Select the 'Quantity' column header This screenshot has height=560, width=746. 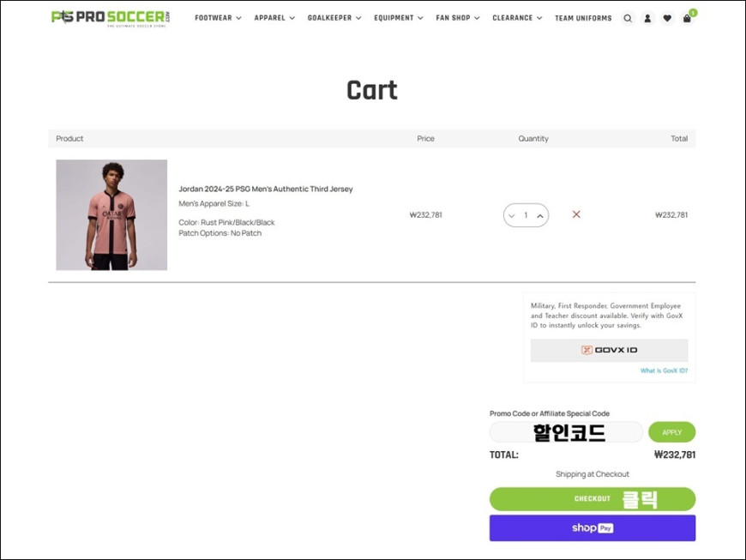(x=533, y=138)
